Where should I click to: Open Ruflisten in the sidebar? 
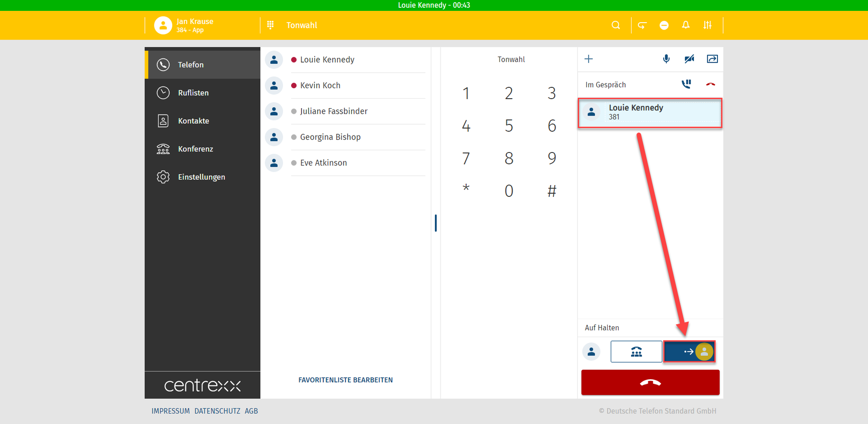tap(193, 93)
